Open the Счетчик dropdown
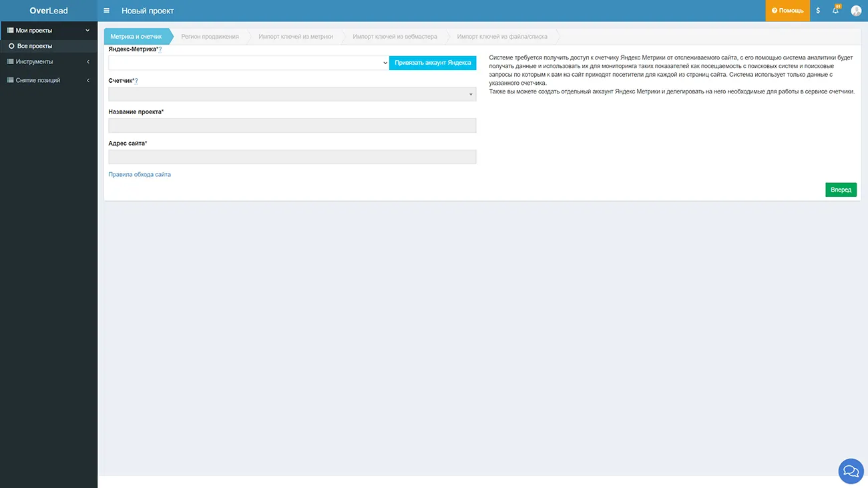This screenshot has width=868, height=488. point(292,94)
